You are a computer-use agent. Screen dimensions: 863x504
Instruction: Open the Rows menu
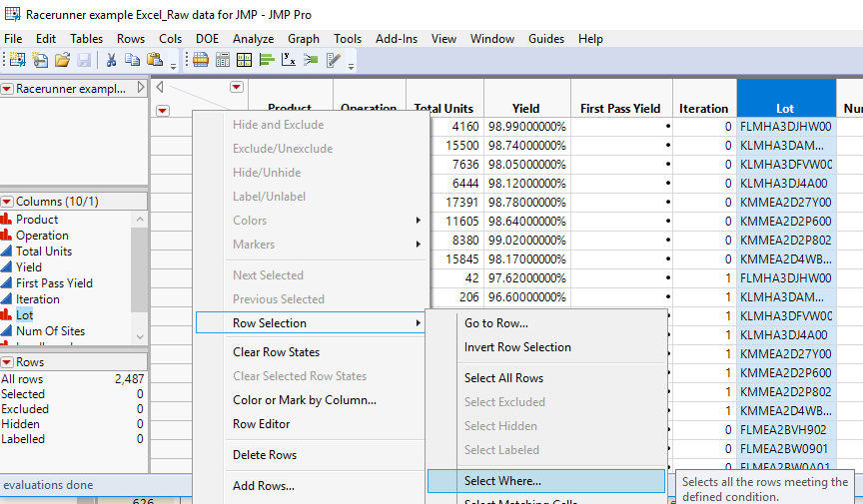[131, 39]
